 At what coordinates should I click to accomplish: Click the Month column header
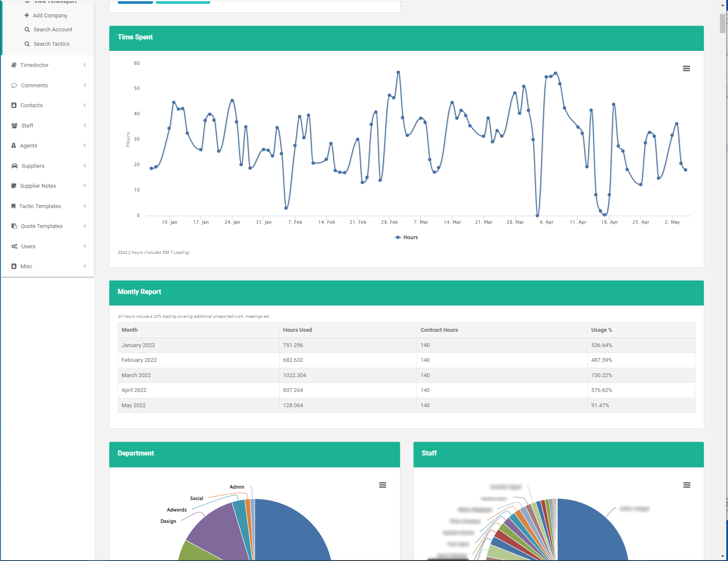198,330
